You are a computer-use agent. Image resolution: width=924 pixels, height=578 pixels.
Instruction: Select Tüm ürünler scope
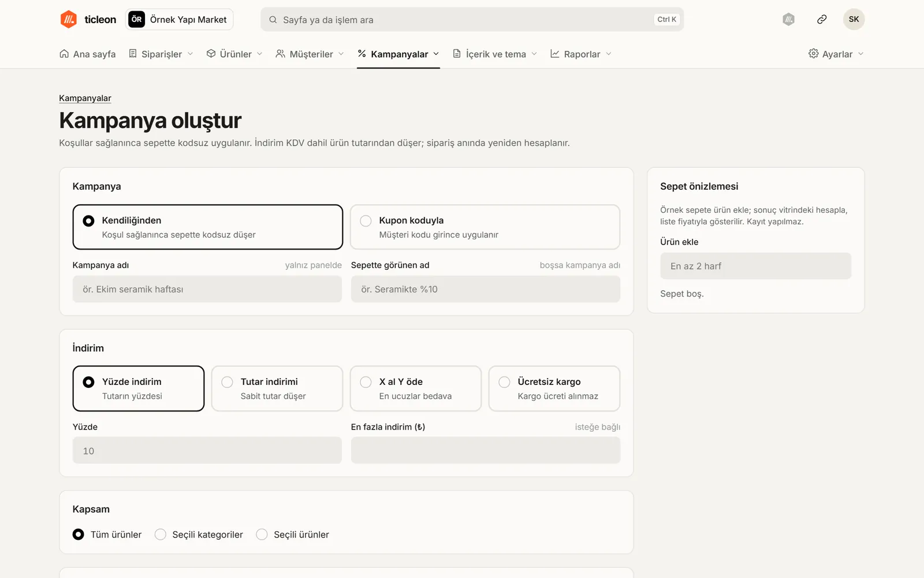pos(107,535)
